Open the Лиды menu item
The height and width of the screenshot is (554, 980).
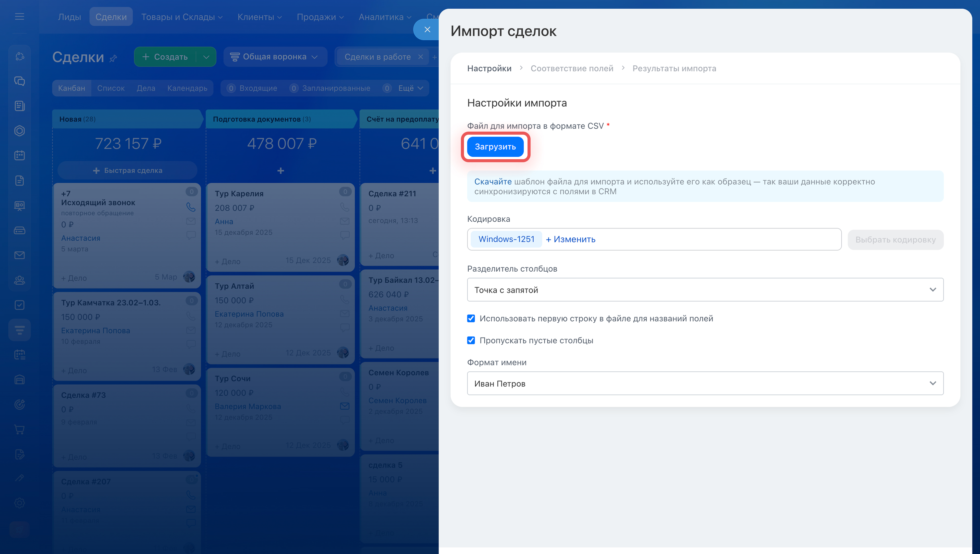pos(69,17)
